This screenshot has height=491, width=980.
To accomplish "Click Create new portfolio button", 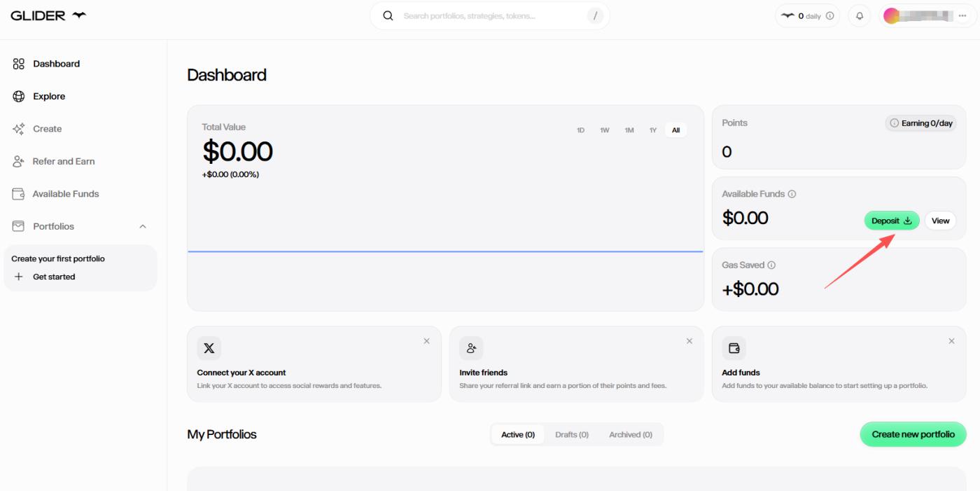I will (913, 434).
